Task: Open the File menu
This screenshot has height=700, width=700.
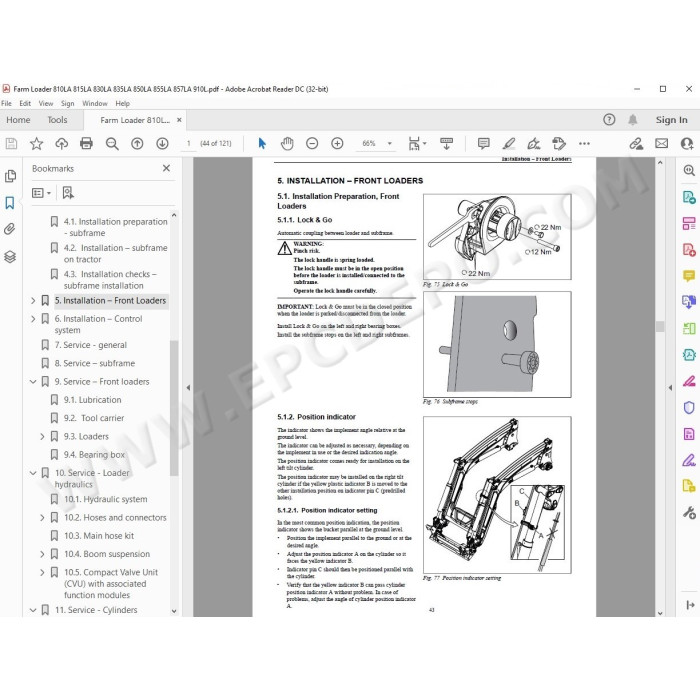Action: pos(6,104)
